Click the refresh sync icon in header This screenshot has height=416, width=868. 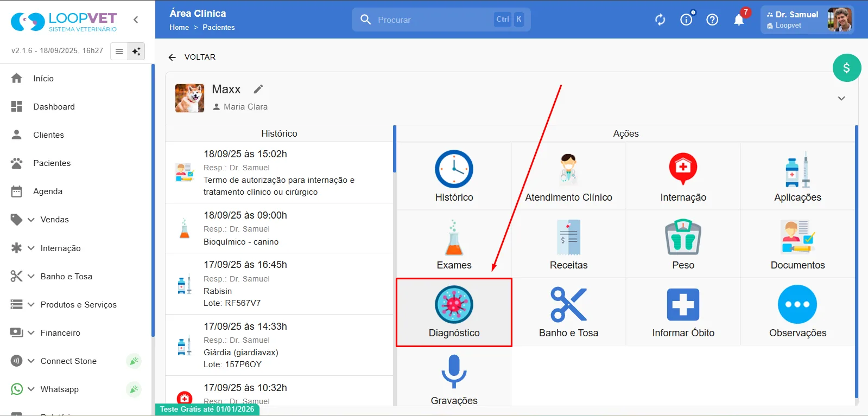[x=660, y=20]
